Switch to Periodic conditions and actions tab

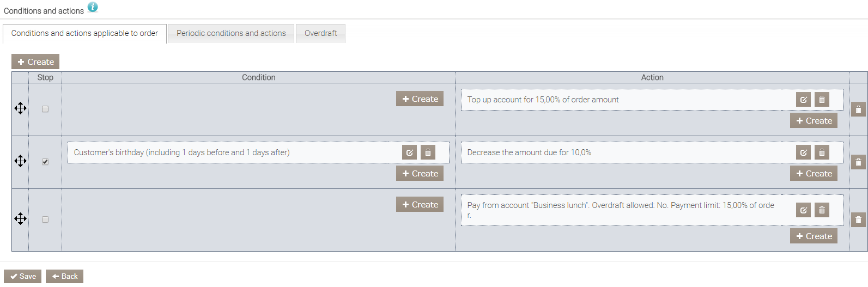[x=231, y=33]
